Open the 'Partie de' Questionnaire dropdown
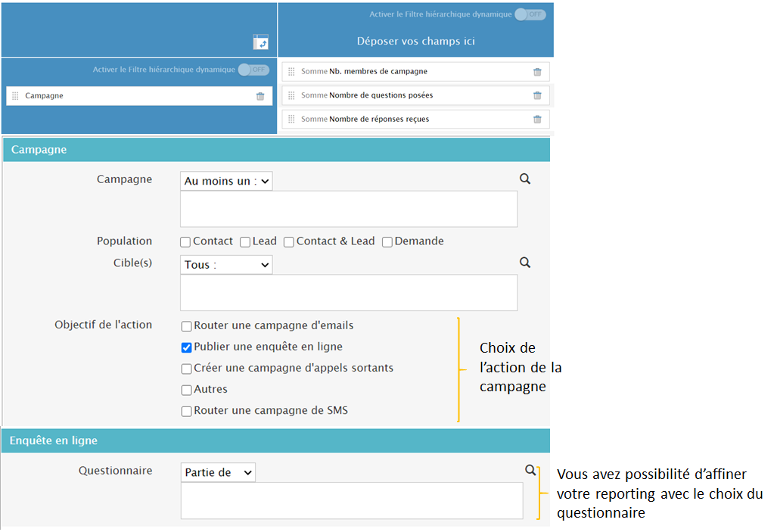 pos(218,473)
